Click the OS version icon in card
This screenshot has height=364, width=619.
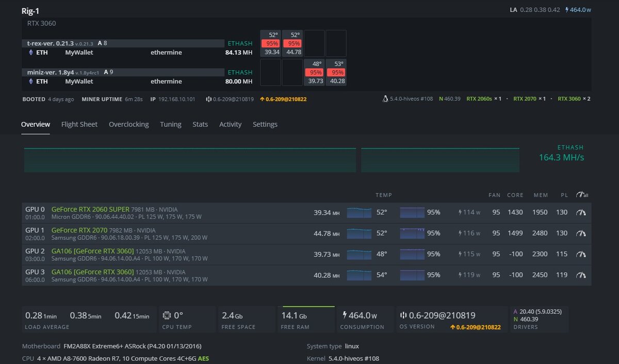pyautogui.click(x=404, y=315)
